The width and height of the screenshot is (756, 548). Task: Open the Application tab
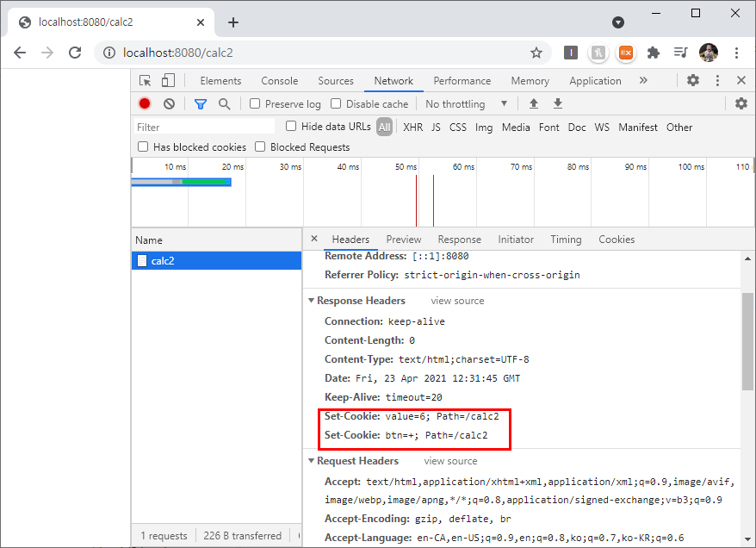pyautogui.click(x=595, y=80)
